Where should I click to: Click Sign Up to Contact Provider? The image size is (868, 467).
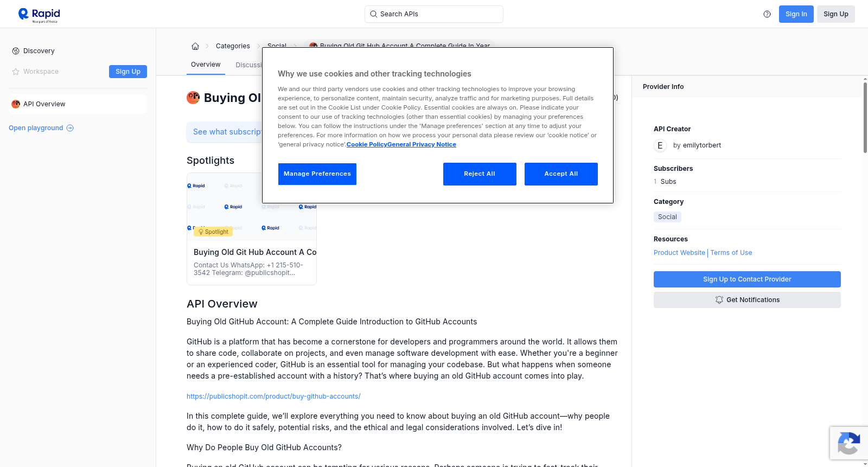tap(747, 279)
